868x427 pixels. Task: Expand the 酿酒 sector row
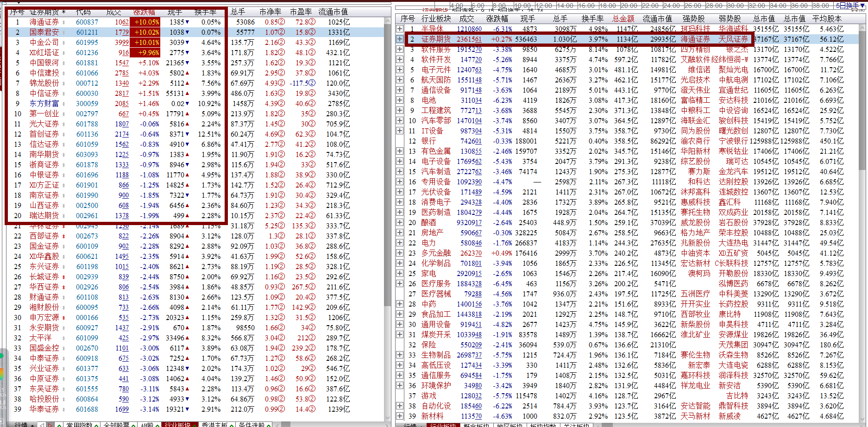[400, 222]
